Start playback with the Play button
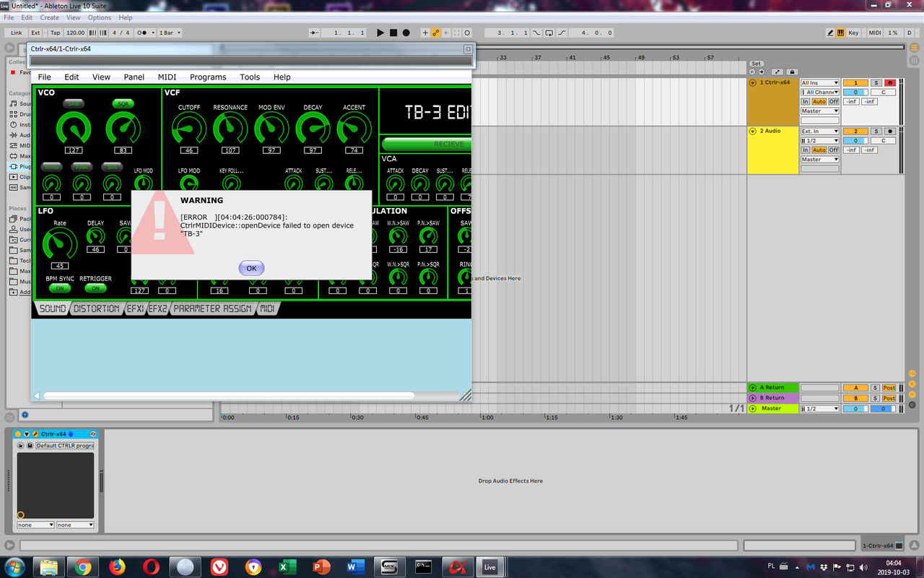Image resolution: width=924 pixels, height=578 pixels. pyautogui.click(x=380, y=33)
